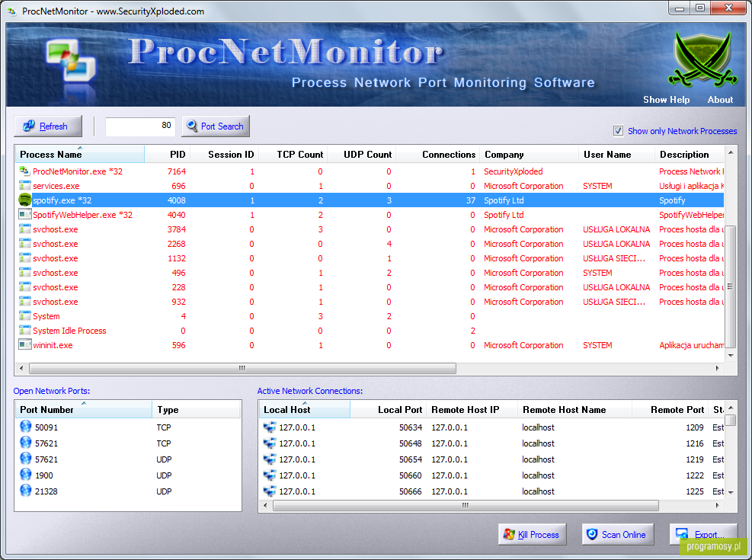The image size is (752, 560).
Task: Click down arrow of process list scrollbar
Action: click(731, 356)
